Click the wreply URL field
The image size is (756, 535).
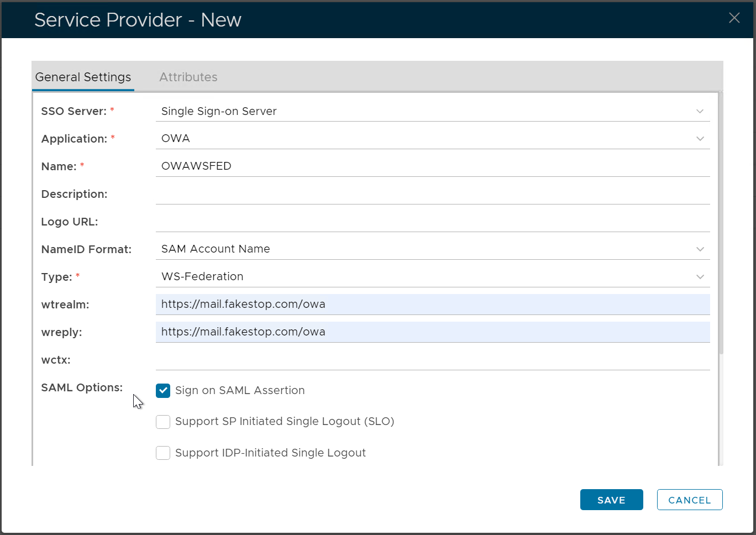coord(432,332)
